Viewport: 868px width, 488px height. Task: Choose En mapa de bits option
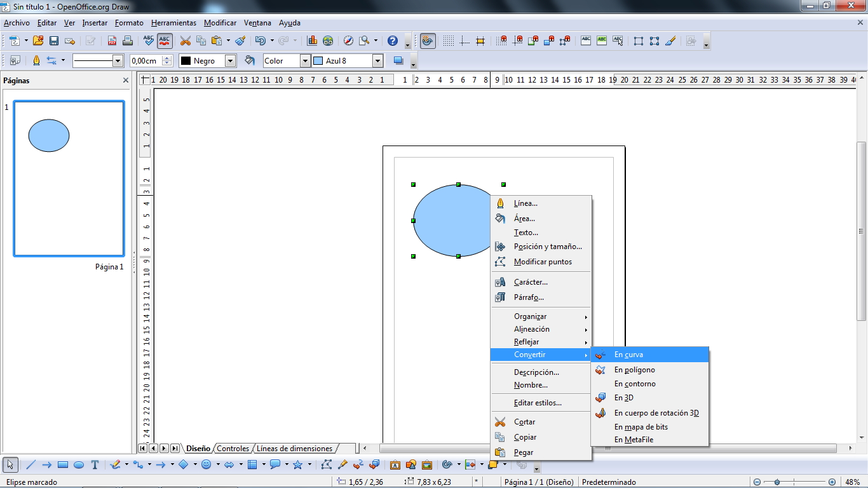pos(649,427)
